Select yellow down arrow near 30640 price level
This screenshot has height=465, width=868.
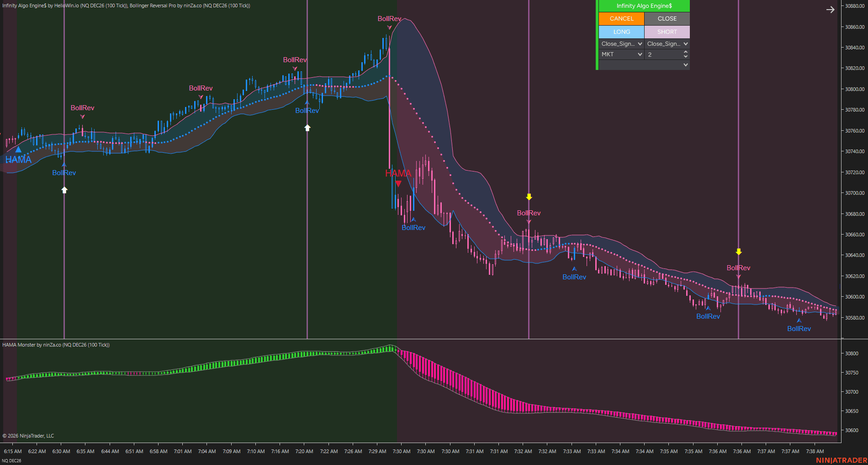coord(739,251)
